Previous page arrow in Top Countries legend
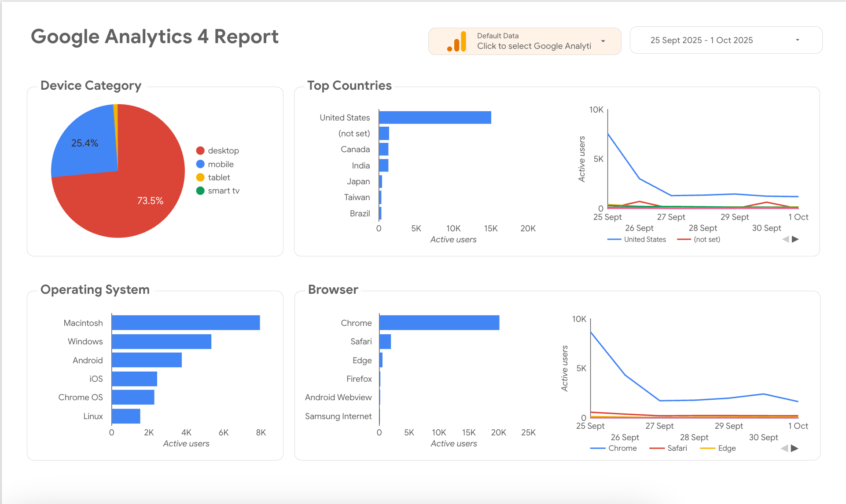The image size is (846, 504). coord(786,239)
